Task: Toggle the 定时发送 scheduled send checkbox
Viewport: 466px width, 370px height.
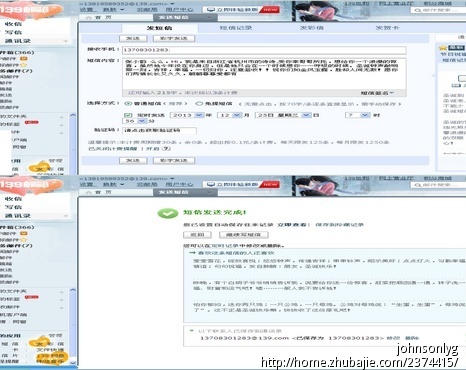Action: point(128,115)
